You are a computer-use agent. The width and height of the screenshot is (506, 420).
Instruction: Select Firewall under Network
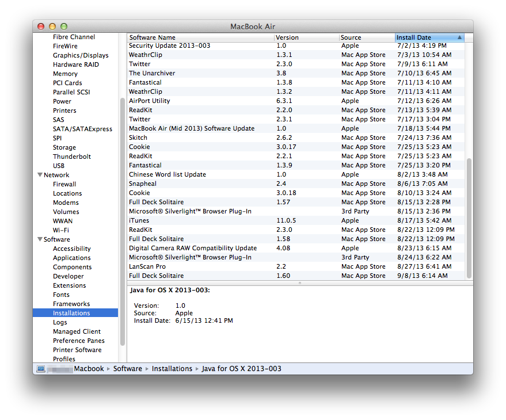[x=64, y=184]
